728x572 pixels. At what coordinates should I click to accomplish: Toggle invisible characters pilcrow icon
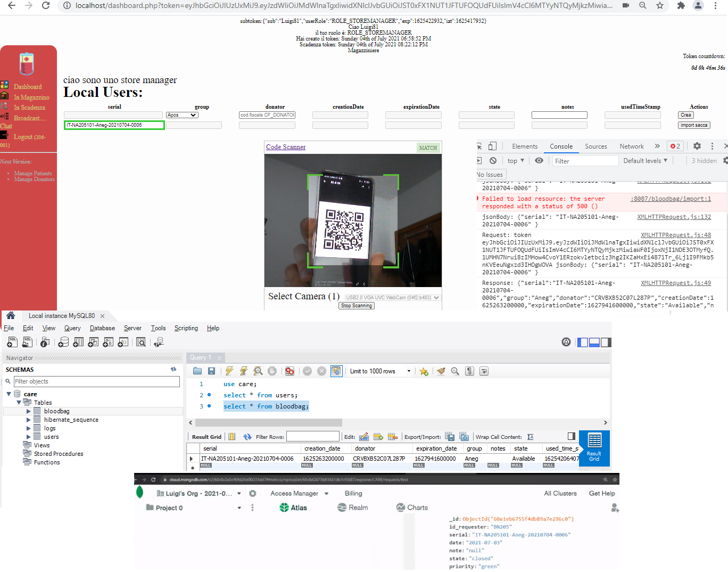tap(469, 371)
